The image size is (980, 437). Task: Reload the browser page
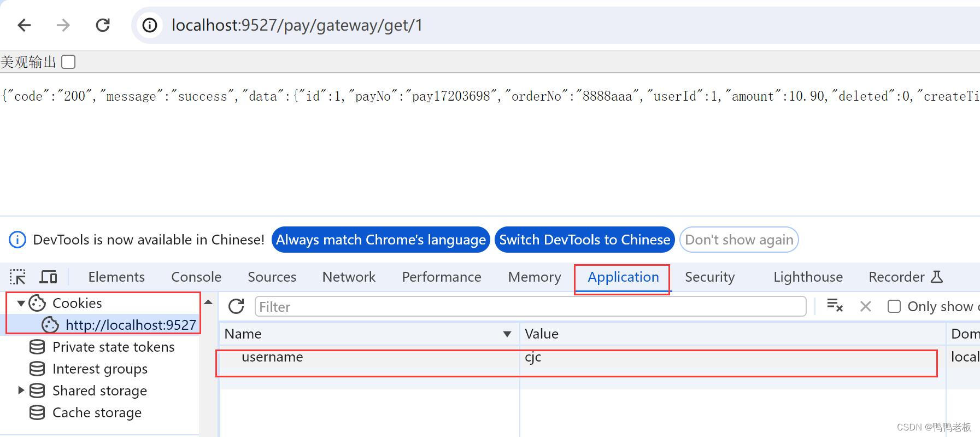pos(103,25)
